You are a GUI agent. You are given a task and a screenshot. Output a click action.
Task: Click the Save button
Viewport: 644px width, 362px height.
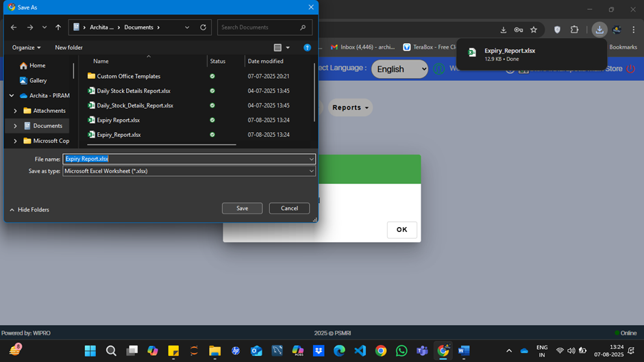tap(242, 208)
